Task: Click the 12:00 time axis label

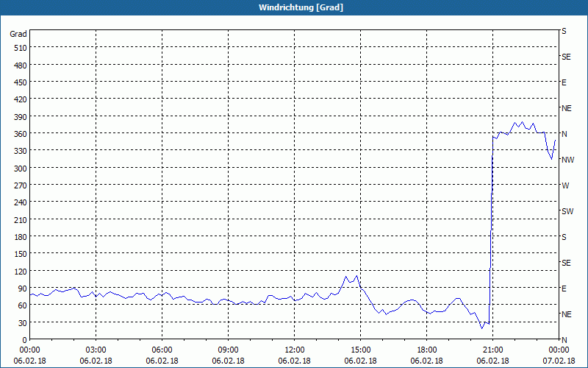Action: 295,350
